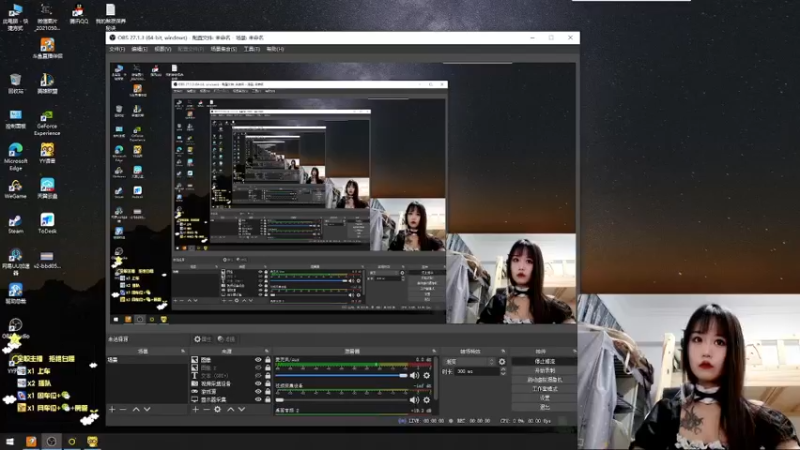
Task: Open the 帮助(H) menu
Action: point(275,49)
